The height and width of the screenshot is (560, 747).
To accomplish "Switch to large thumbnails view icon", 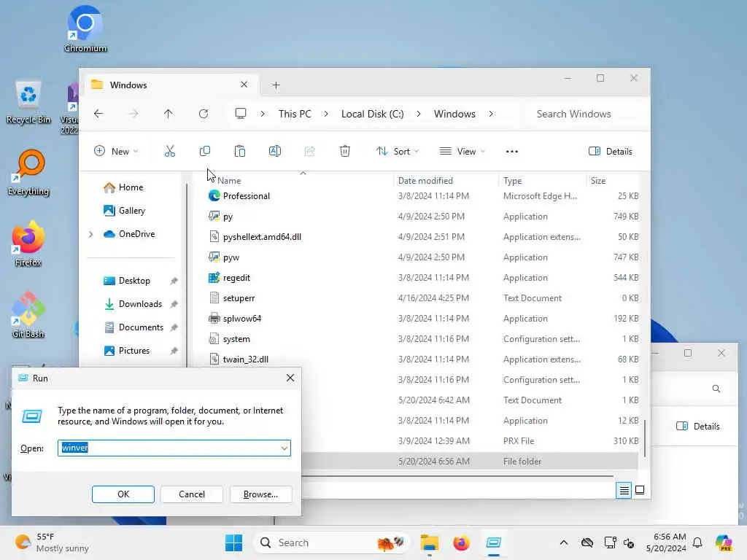I will point(640,490).
